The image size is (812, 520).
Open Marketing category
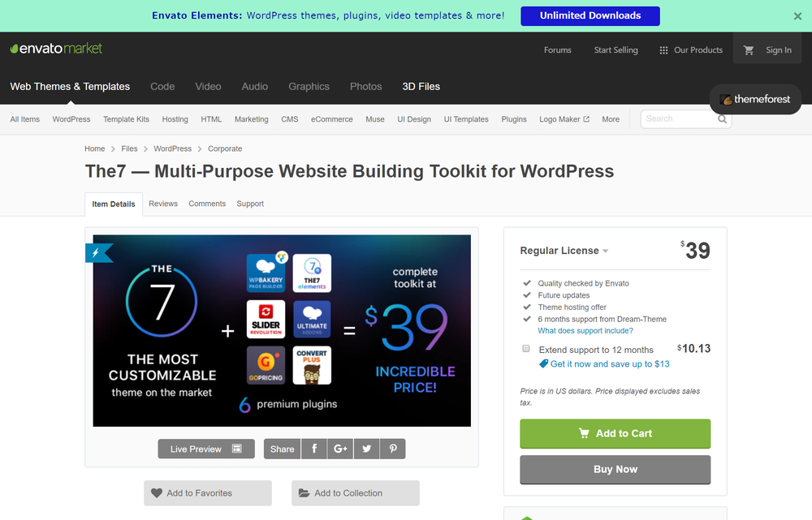[x=251, y=119]
